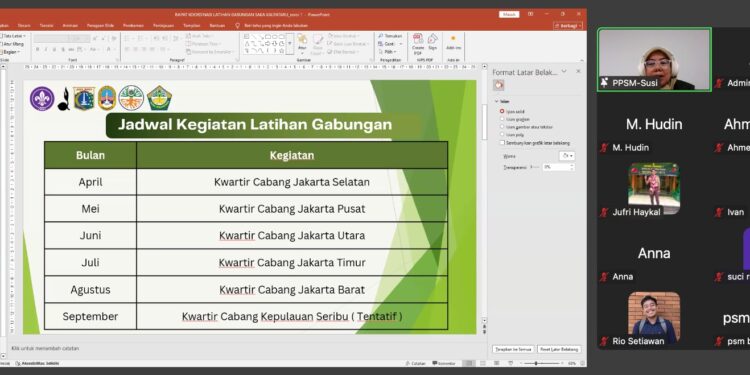750x375 pixels.
Task: Click the Italic formatting button
Action: (46, 49)
